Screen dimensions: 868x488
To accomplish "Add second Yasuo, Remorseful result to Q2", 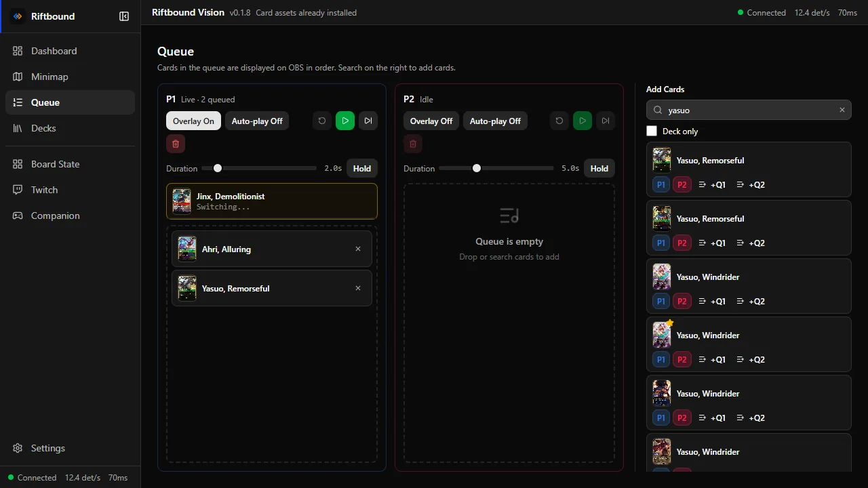I will tap(751, 243).
